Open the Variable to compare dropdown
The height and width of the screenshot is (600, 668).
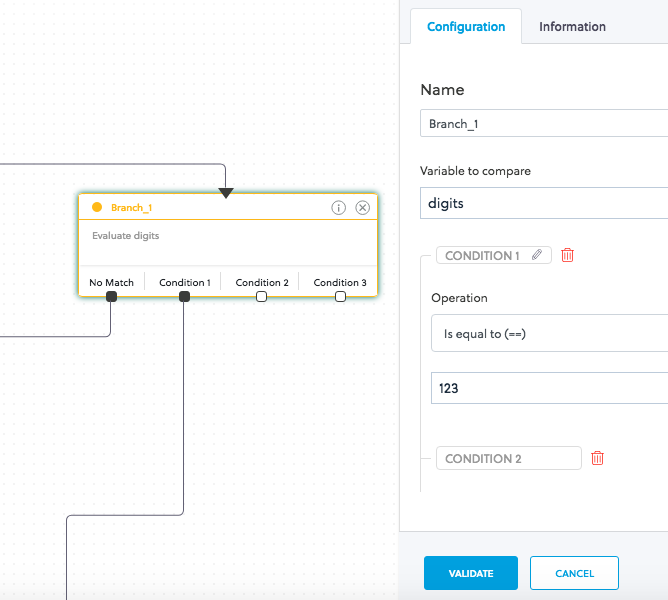click(545, 203)
